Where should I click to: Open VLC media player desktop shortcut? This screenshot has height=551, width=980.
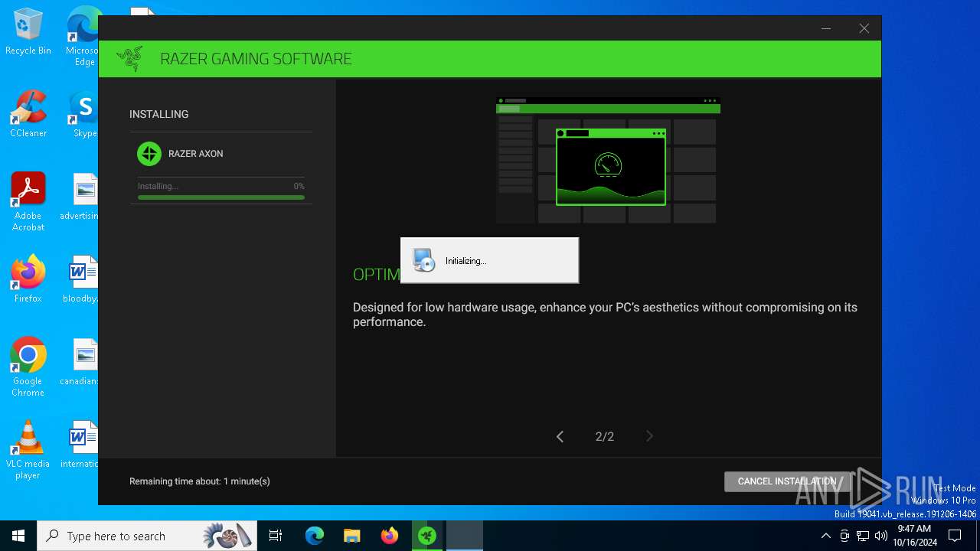click(x=28, y=451)
